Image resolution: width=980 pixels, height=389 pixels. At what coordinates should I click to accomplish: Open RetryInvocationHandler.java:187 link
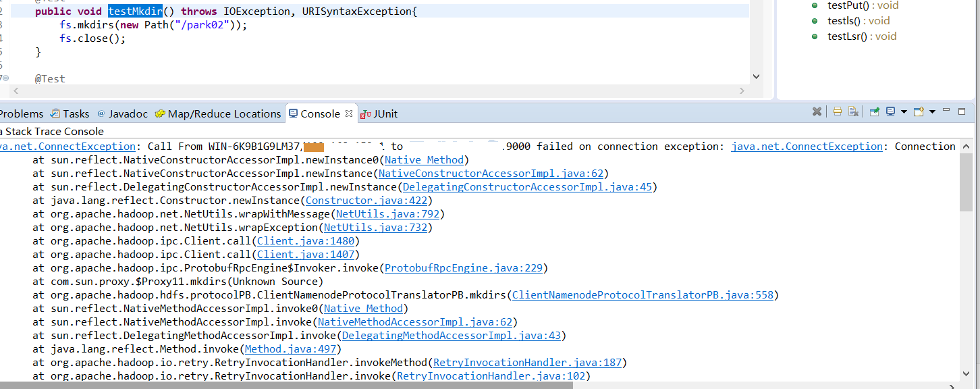click(x=527, y=363)
